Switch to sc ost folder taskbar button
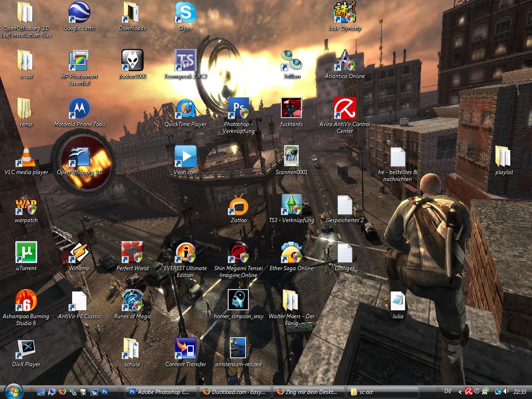The height and width of the screenshot is (399, 532). point(382,392)
